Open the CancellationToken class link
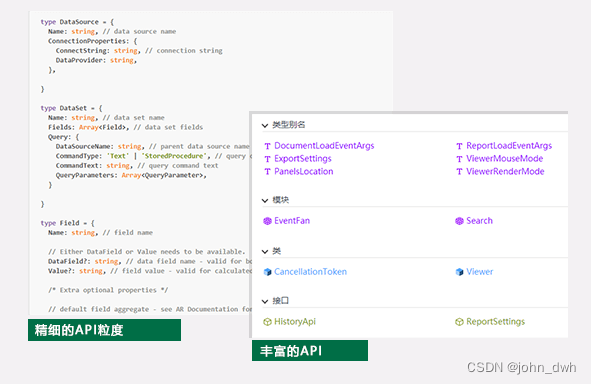591x384 pixels. pos(311,272)
